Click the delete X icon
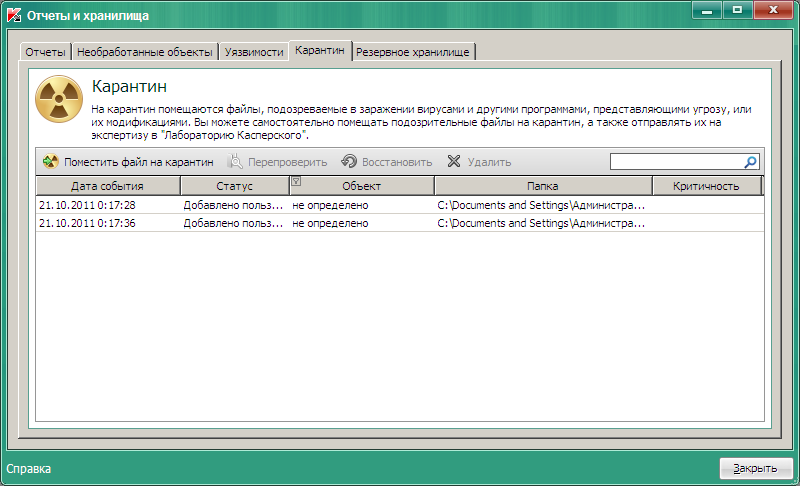The image size is (800, 486). point(454,161)
